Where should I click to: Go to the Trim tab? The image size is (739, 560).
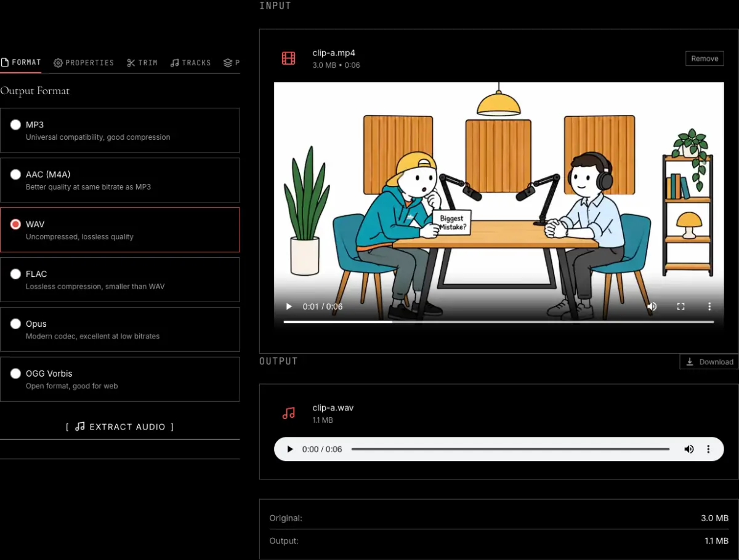tap(142, 63)
